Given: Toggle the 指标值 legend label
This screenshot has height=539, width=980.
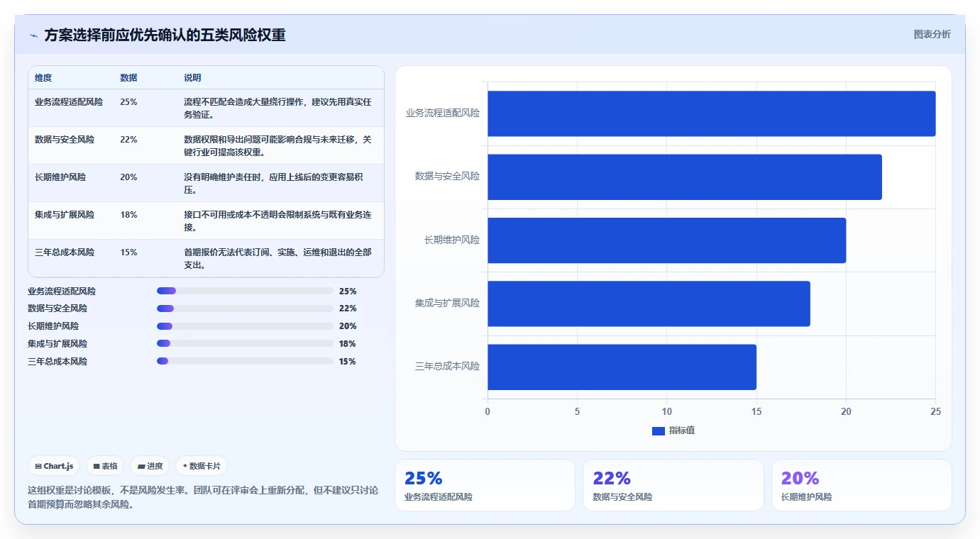Looking at the screenshot, I should (682, 430).
